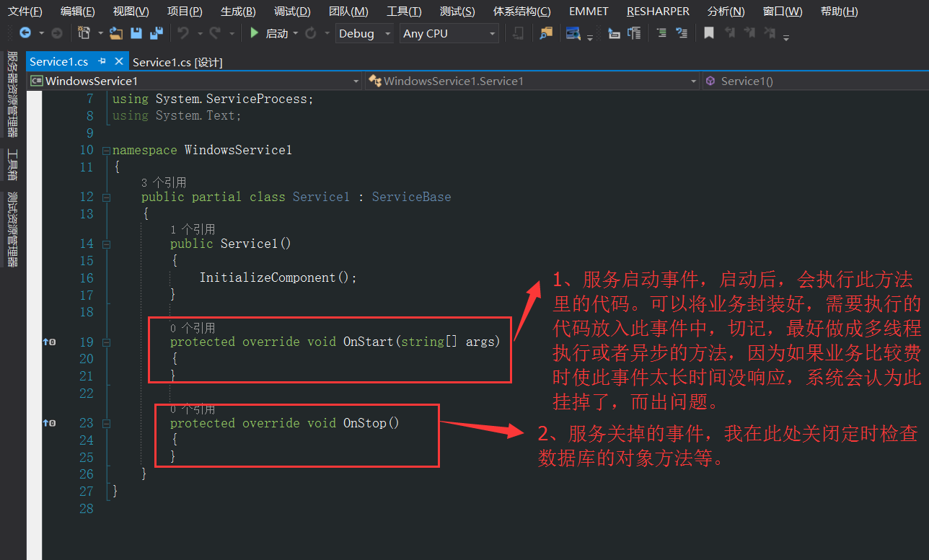This screenshot has height=560, width=929.
Task: Open the dropdown arrow beside 启动
Action: [x=296, y=33]
